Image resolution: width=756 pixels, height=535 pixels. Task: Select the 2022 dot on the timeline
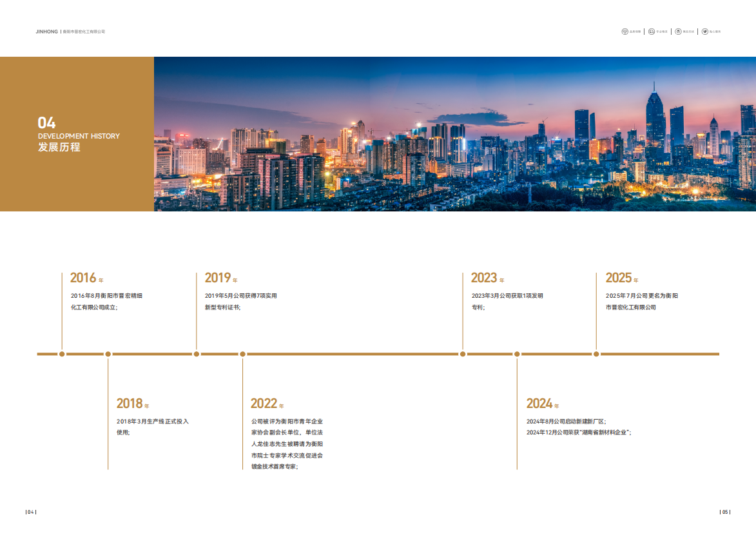coord(243,354)
